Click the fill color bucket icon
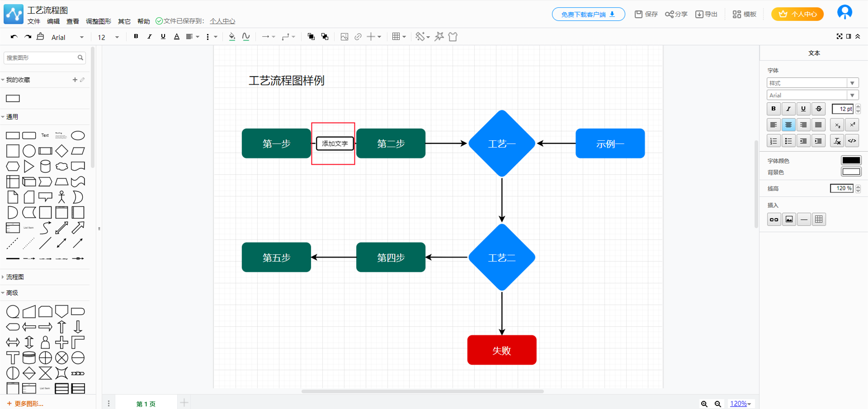 232,37
